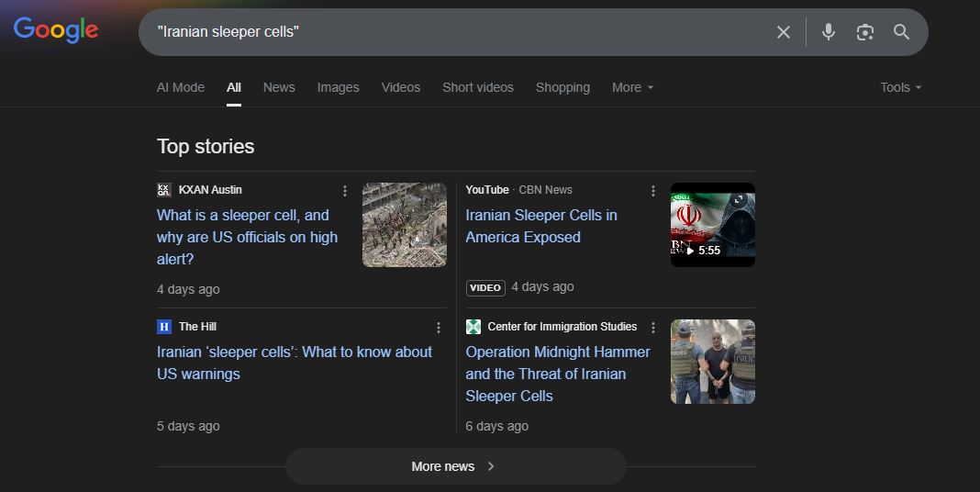This screenshot has height=492, width=980.
Task: Open 'What is a sleeper cell' article
Action: click(247, 237)
